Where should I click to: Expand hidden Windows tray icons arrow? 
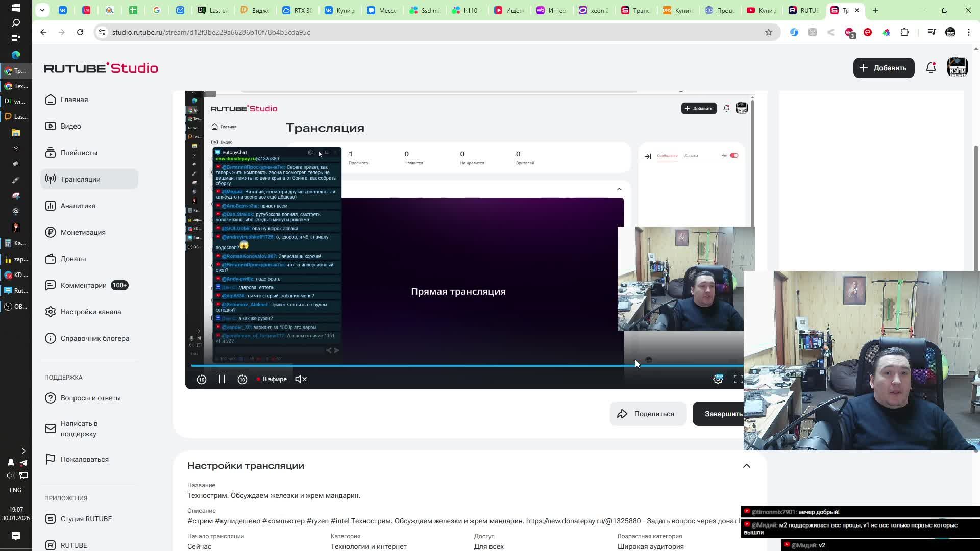23,451
